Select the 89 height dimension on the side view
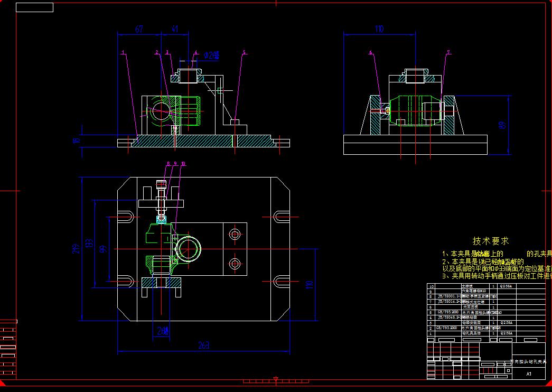The width and height of the screenshot is (552, 392). tap(502, 125)
